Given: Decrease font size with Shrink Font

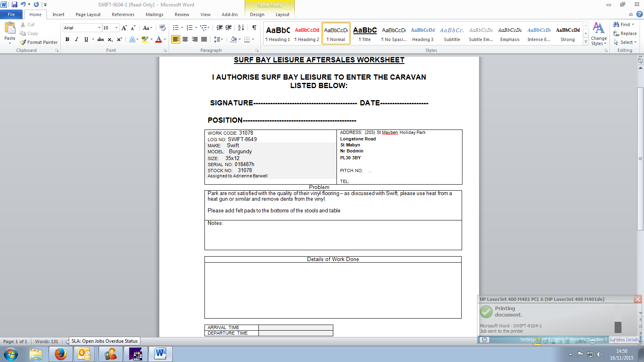Looking at the screenshot, I should coord(133,28).
